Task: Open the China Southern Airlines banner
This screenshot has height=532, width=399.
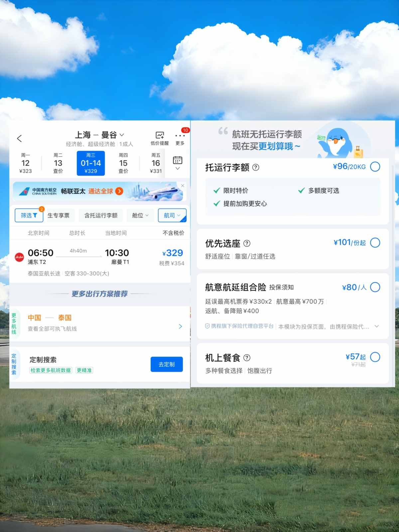Action: pos(98,192)
